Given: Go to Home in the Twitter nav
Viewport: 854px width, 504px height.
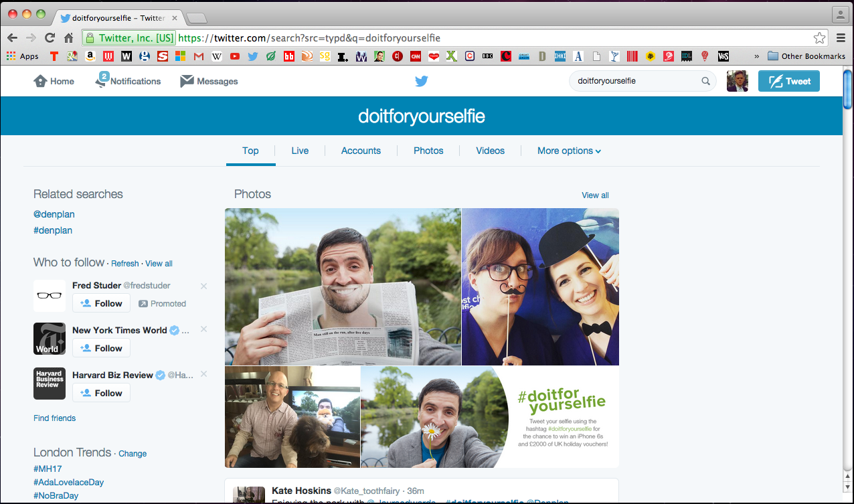Looking at the screenshot, I should coord(54,81).
